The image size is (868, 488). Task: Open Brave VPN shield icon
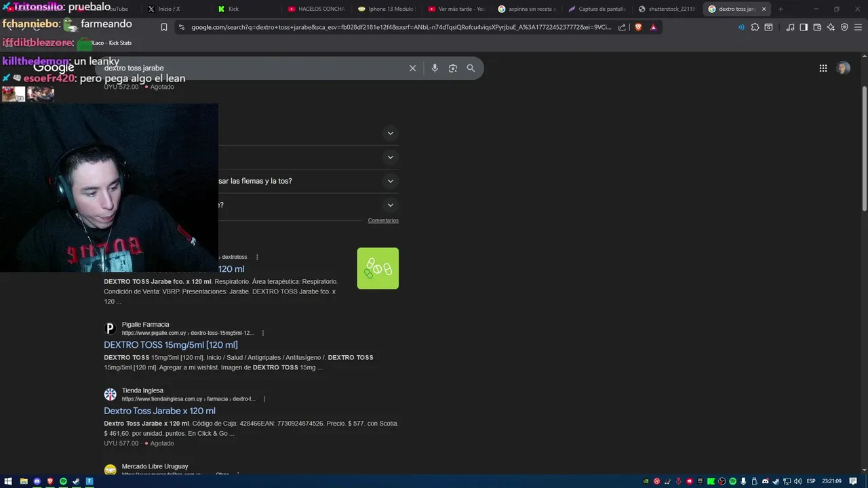[844, 27]
